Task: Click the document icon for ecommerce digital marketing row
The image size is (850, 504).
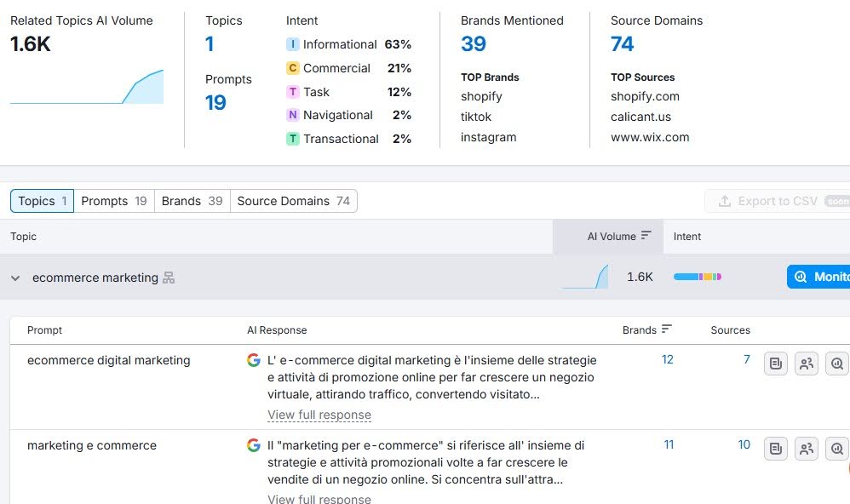Action: (x=775, y=364)
